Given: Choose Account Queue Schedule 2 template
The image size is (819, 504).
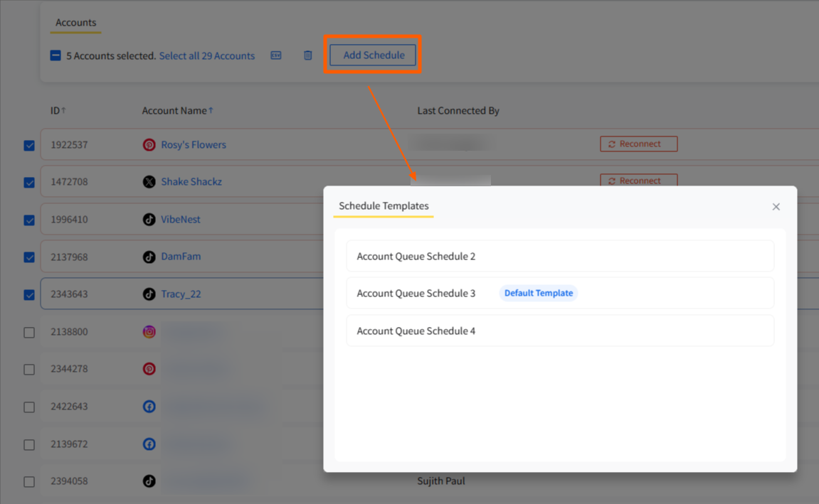Looking at the screenshot, I should point(560,256).
